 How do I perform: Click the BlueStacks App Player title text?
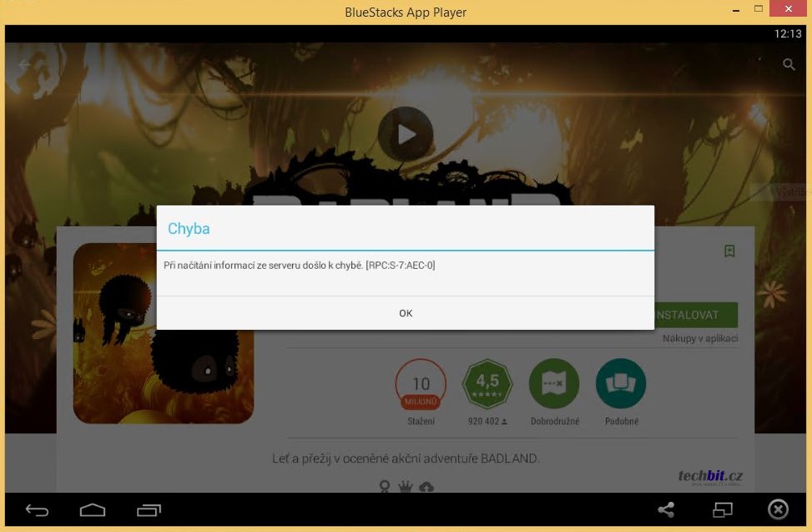coord(406,12)
